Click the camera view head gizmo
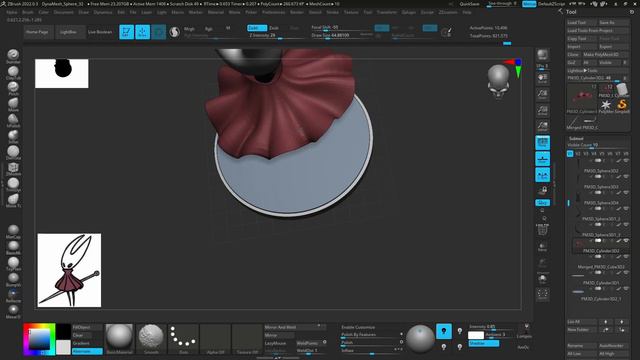Screen dimensions: 640x360 click(x=498, y=81)
